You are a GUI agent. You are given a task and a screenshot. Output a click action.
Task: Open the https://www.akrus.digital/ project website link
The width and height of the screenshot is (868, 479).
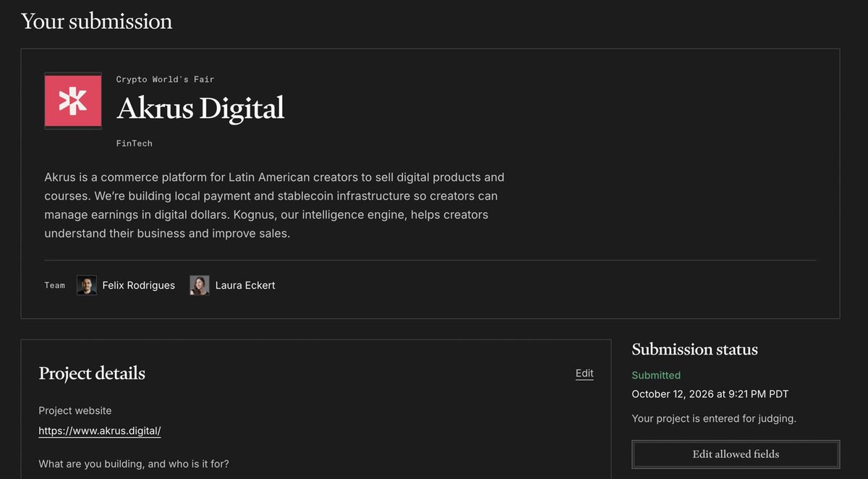100,431
